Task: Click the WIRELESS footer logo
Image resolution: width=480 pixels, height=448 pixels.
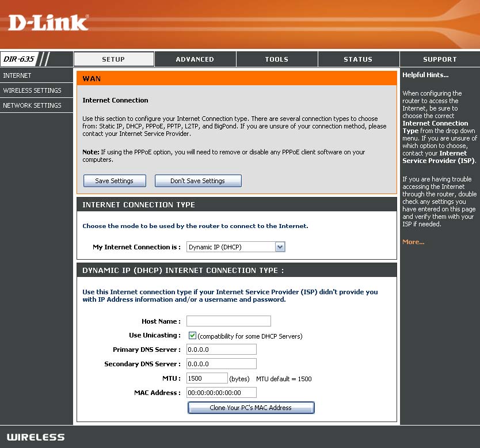Action: pyautogui.click(x=36, y=437)
